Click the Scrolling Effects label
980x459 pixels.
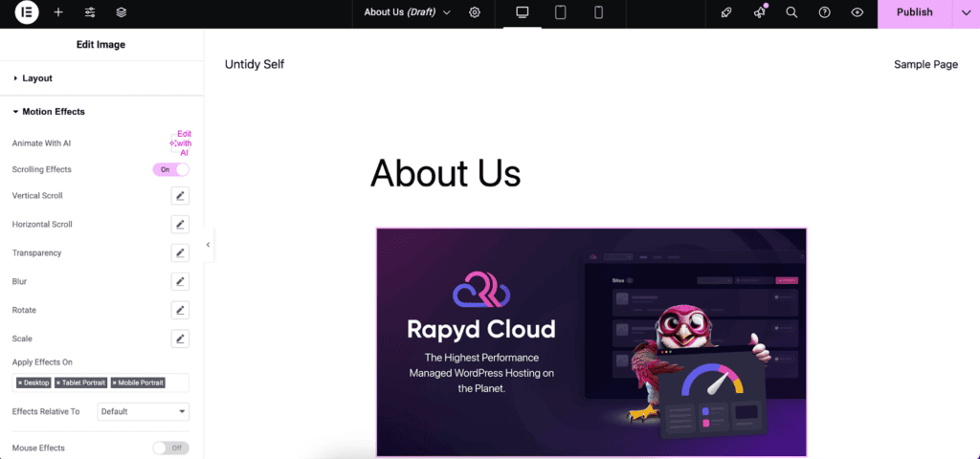[42, 169]
